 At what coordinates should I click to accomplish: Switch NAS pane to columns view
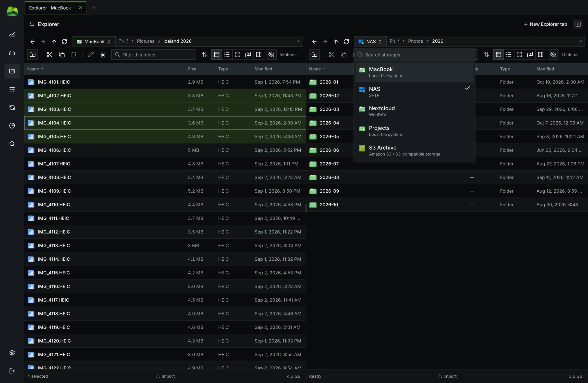[540, 55]
